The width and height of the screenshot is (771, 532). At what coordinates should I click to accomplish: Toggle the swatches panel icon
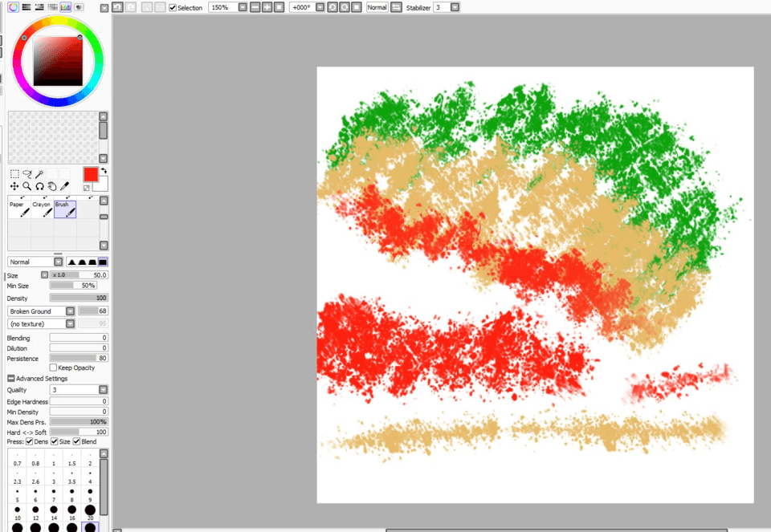click(65, 7)
